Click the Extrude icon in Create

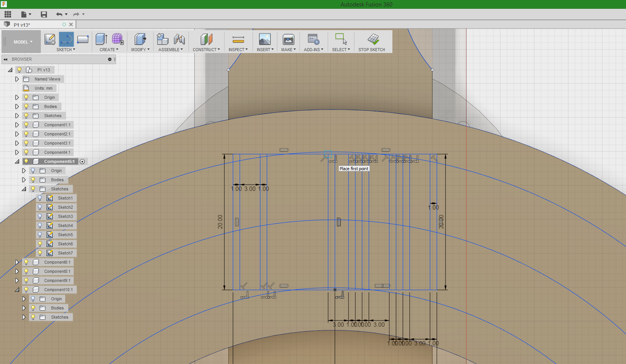click(101, 39)
